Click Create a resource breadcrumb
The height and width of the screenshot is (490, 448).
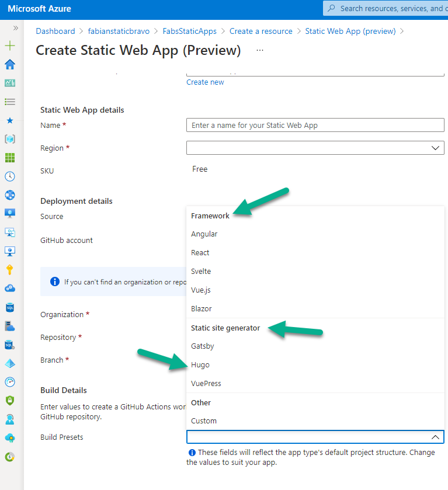tap(261, 32)
